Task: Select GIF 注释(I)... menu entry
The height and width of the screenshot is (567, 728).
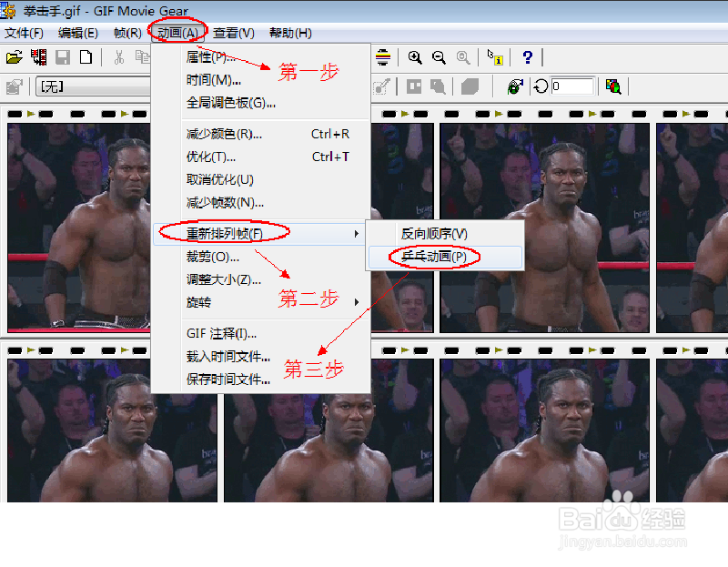Action: [261, 334]
